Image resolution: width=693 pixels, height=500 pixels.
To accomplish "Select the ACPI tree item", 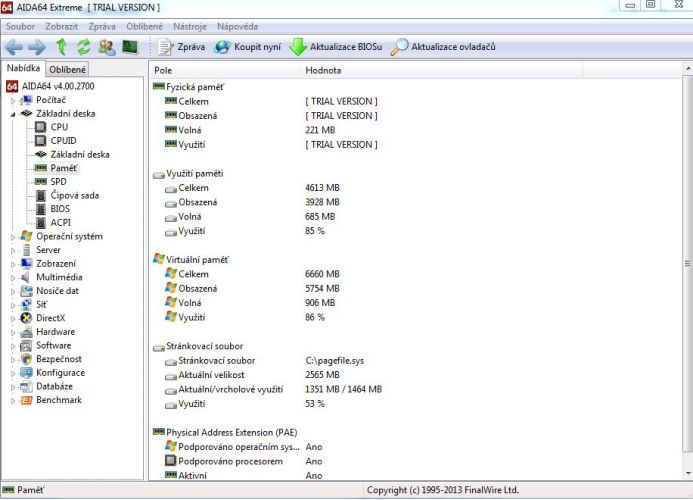I will pos(53,222).
